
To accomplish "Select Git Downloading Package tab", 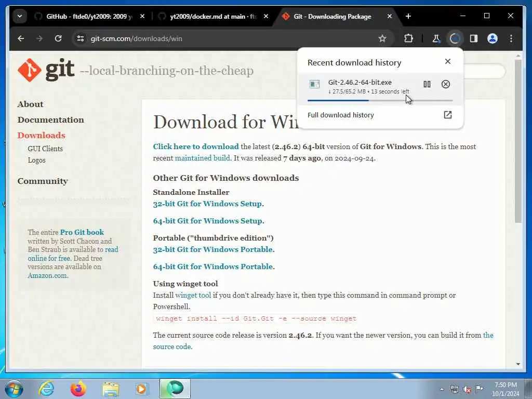I will tap(332, 16).
